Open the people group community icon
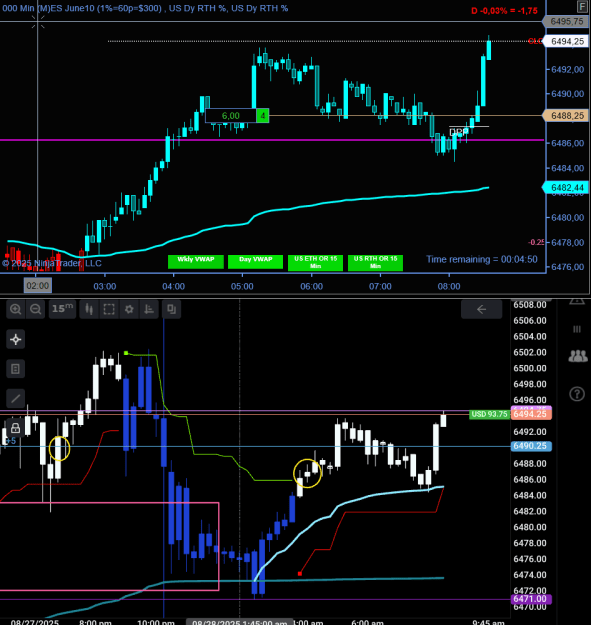This screenshot has height=625, width=591. pyautogui.click(x=577, y=356)
